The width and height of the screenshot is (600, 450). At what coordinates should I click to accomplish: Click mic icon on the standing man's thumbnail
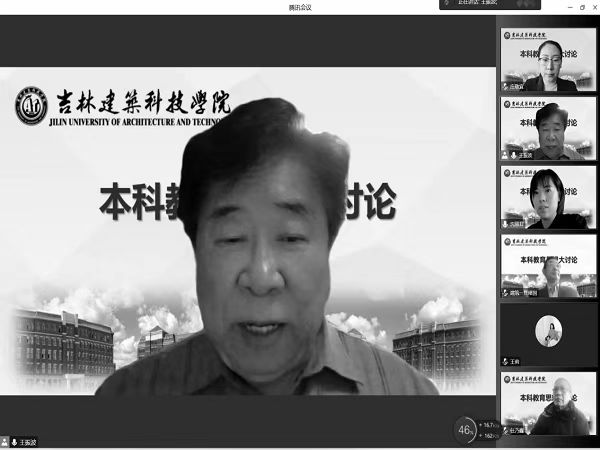point(506,293)
